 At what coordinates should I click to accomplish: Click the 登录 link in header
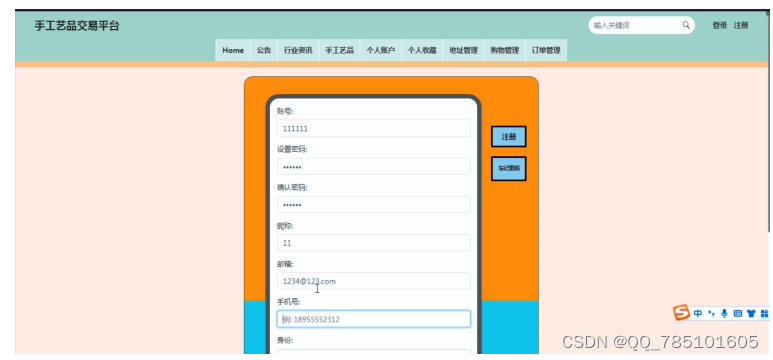tap(719, 26)
